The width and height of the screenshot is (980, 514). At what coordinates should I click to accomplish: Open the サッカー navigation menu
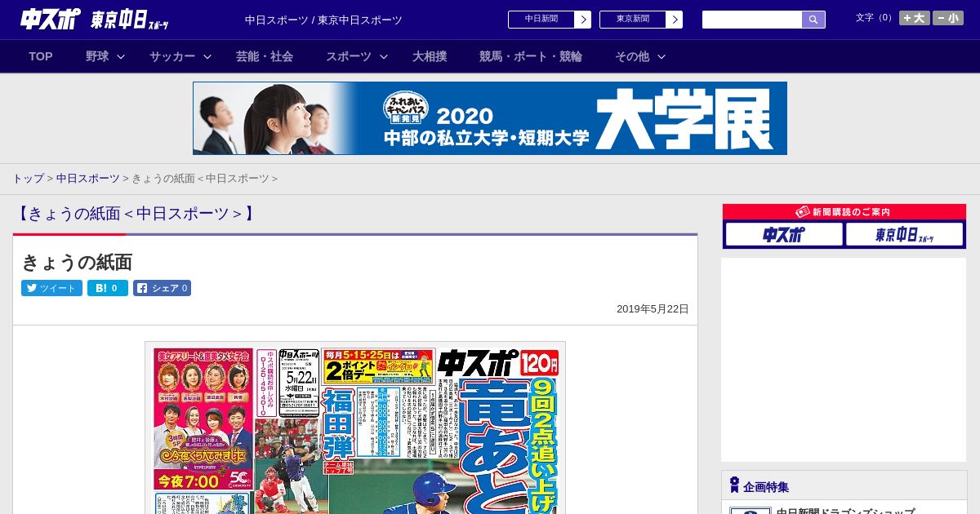pyautogui.click(x=172, y=56)
